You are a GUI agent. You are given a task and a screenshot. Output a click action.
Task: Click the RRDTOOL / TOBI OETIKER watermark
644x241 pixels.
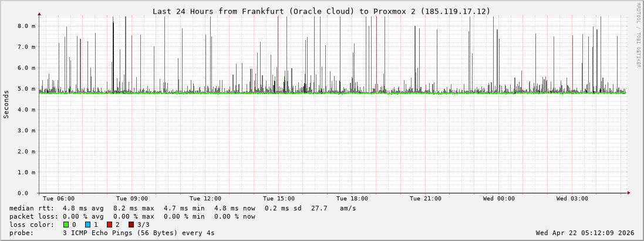(x=638, y=35)
